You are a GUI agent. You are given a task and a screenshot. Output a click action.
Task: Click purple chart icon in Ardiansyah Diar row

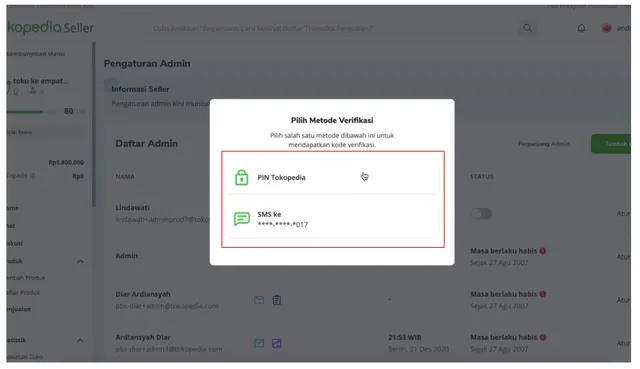click(277, 343)
